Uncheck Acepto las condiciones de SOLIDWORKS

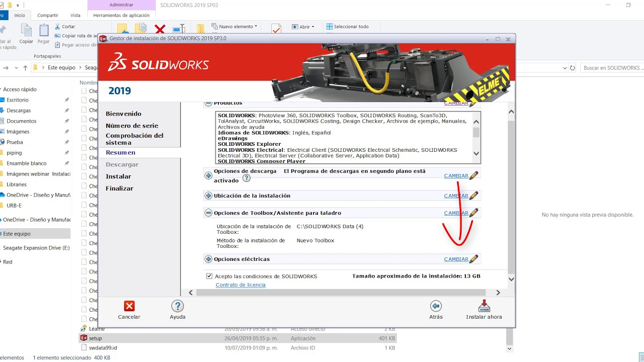coord(209,276)
